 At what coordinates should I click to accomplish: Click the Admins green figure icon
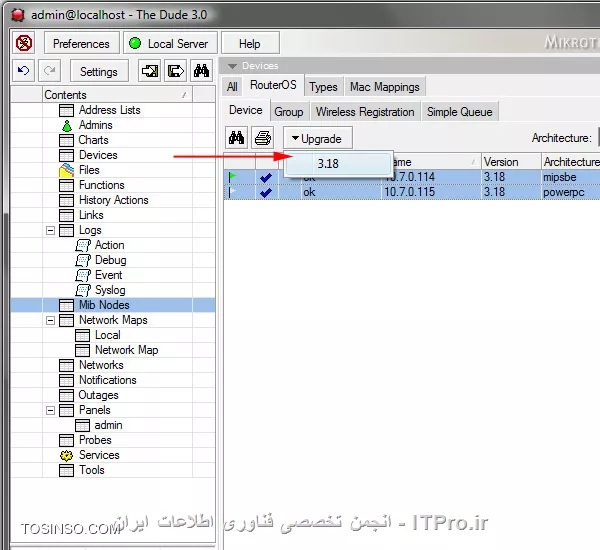[x=67, y=126]
